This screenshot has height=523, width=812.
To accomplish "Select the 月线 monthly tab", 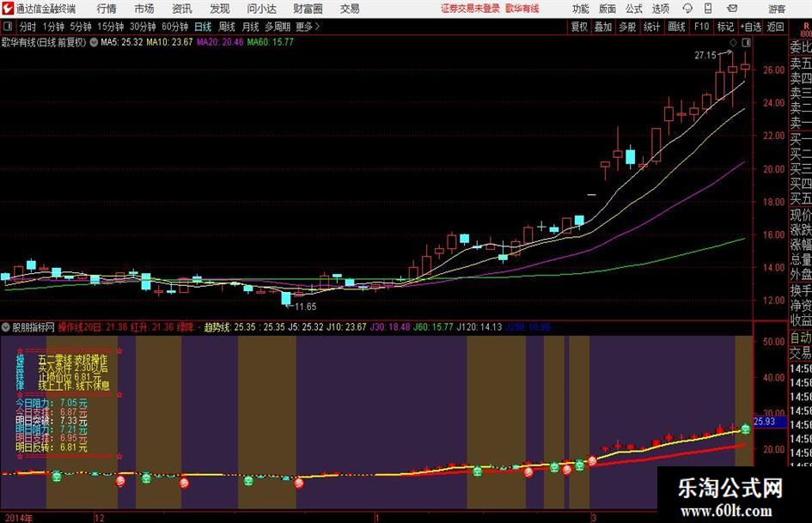I will coord(250,27).
